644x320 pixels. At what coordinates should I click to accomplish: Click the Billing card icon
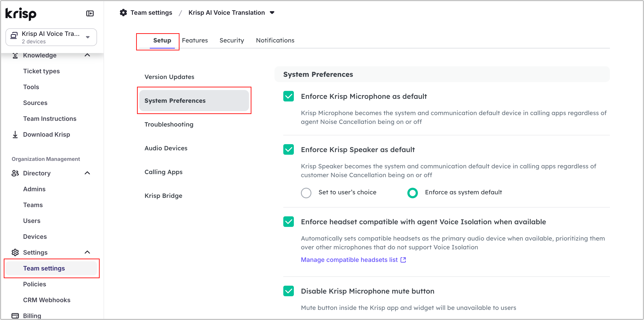(x=15, y=316)
